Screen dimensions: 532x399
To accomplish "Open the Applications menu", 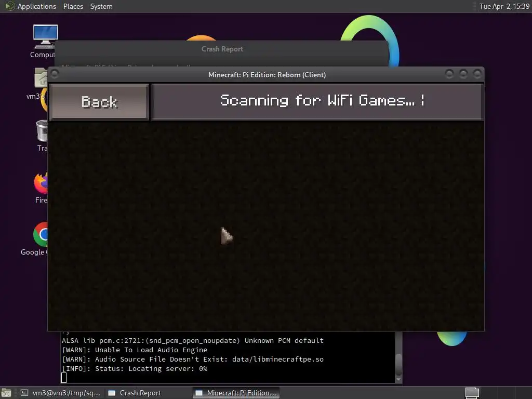I will pos(37,6).
